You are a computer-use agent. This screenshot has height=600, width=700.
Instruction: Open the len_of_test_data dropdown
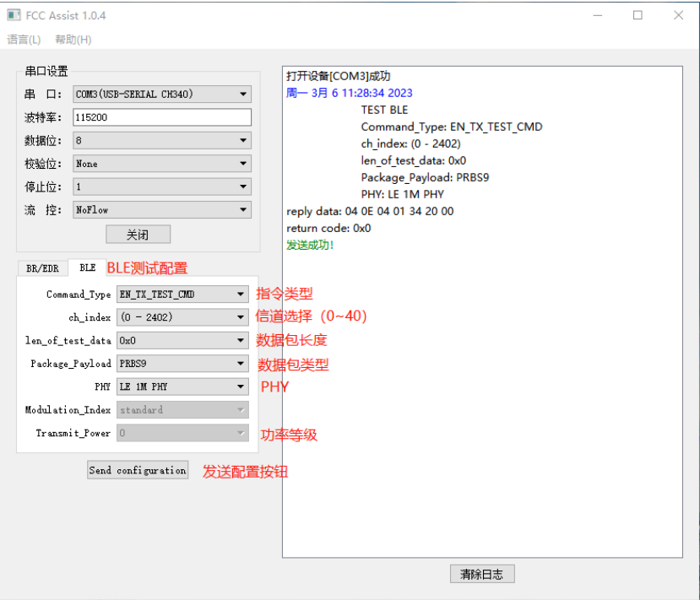pos(182,340)
